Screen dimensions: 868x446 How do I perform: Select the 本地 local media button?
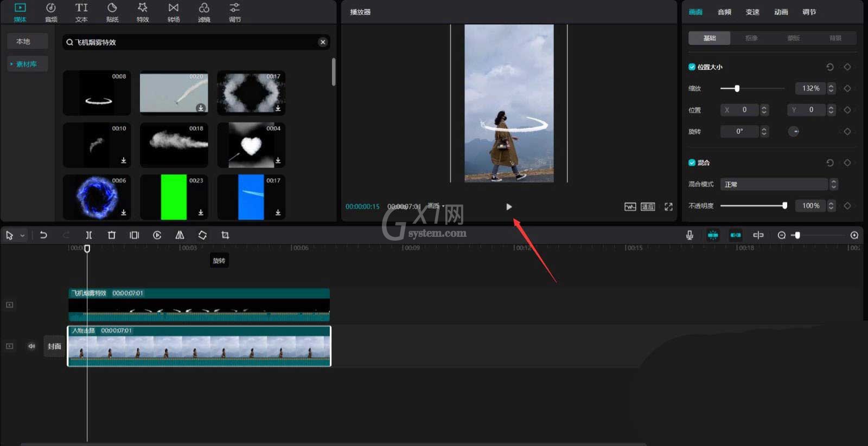point(27,41)
